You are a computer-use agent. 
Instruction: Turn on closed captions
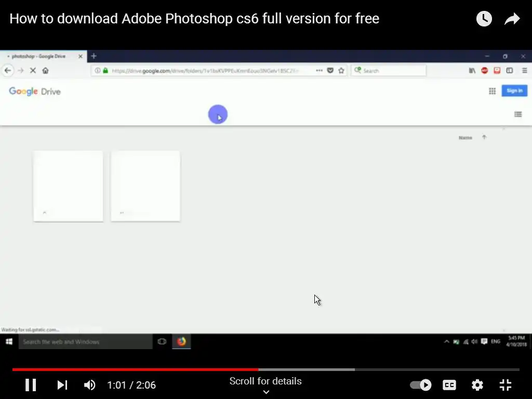[x=449, y=385]
